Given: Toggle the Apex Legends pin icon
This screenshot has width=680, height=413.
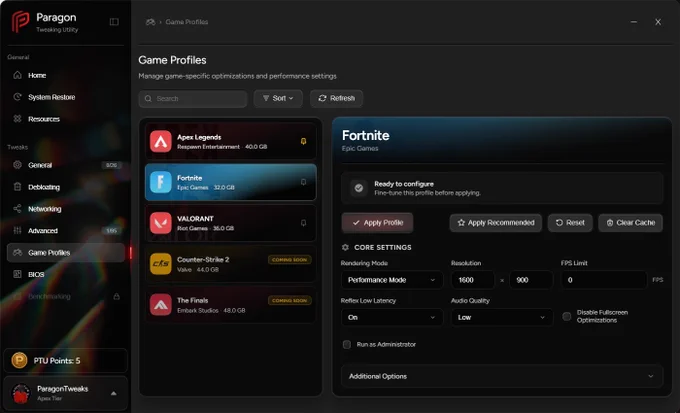Looking at the screenshot, I should pyautogui.click(x=304, y=141).
